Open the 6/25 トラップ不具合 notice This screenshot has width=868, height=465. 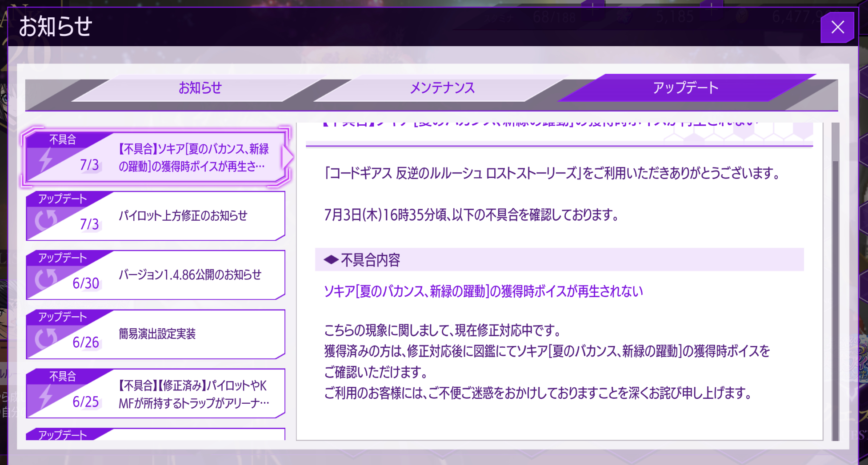156,393
